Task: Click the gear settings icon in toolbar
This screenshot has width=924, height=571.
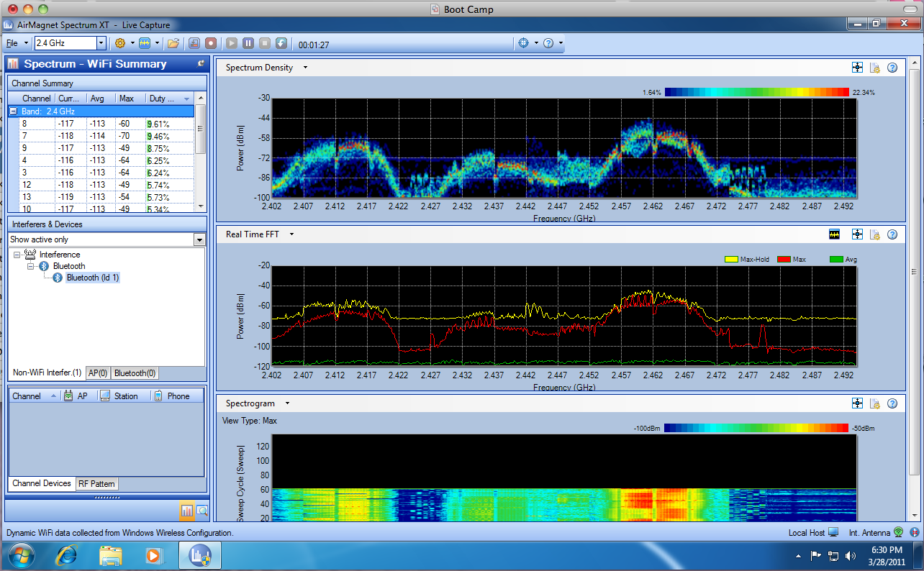Action: click(x=120, y=43)
